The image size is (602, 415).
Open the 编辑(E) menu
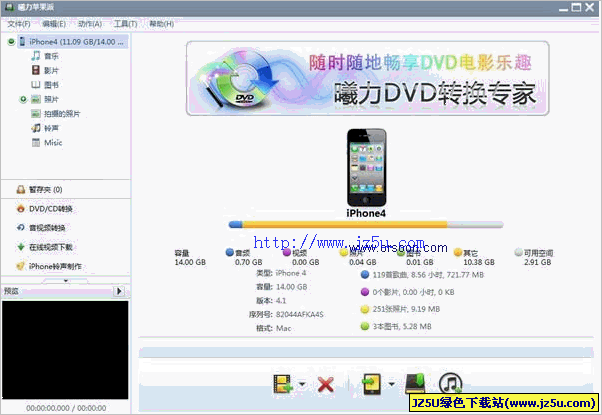[x=54, y=24]
